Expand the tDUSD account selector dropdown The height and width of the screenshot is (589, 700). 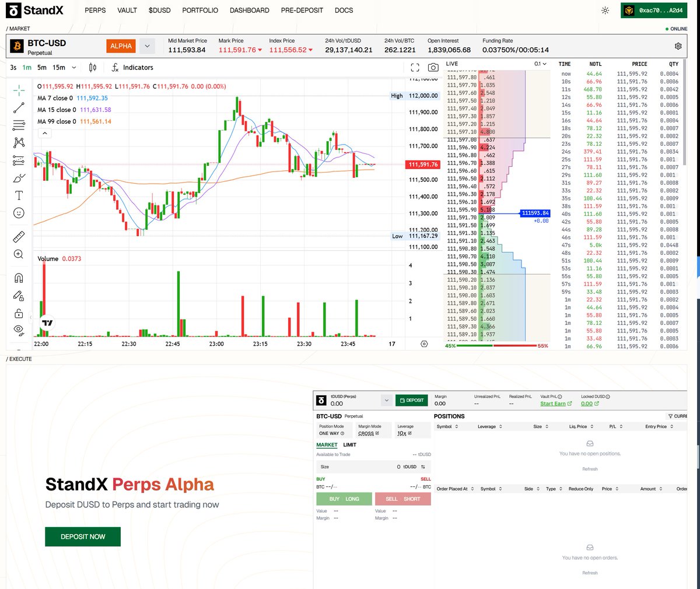point(386,400)
